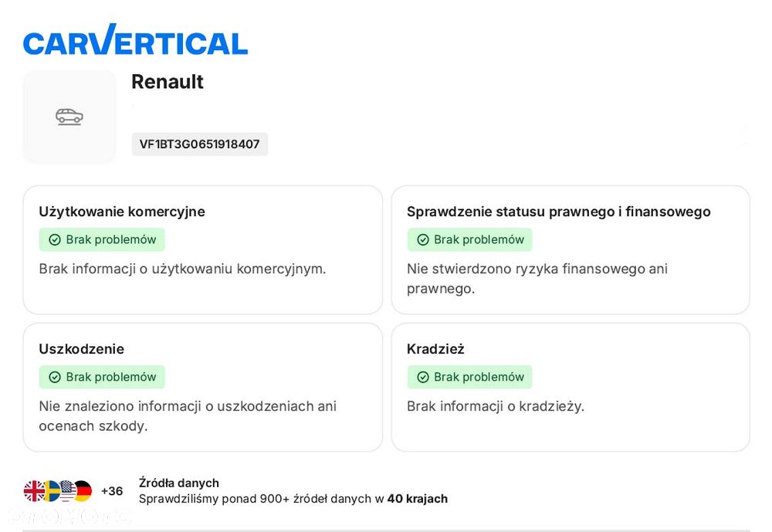This screenshot has height=532, width=772.
Task: Click check icon under Sprawdzenie statusu prawnego
Action: [x=423, y=240]
